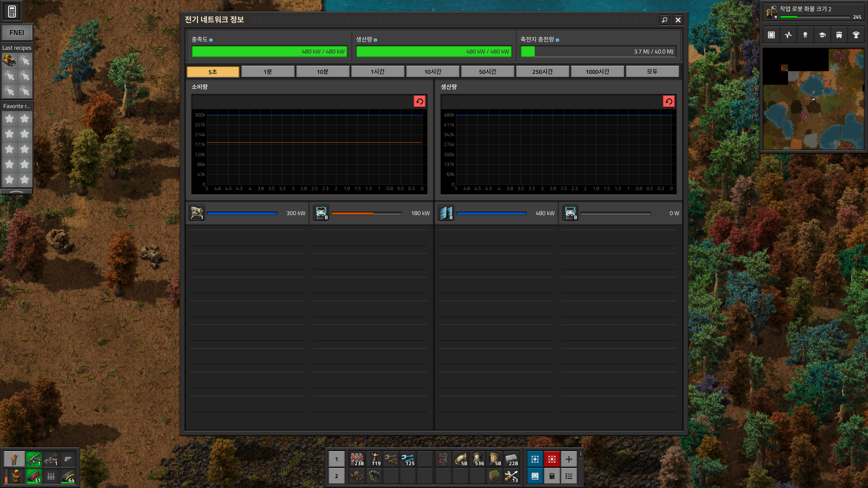Pick the grenade from quickbar row 2

coord(374,476)
